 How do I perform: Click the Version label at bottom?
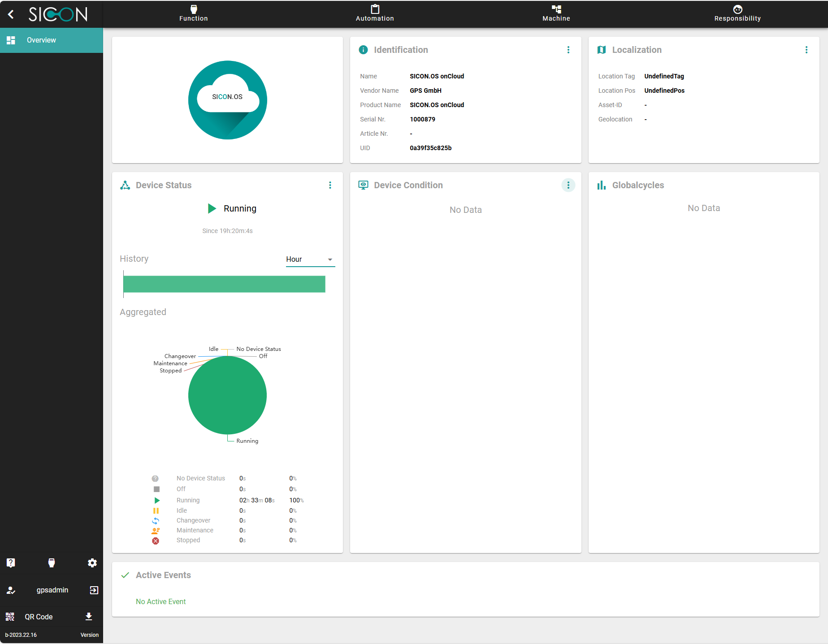click(89, 635)
